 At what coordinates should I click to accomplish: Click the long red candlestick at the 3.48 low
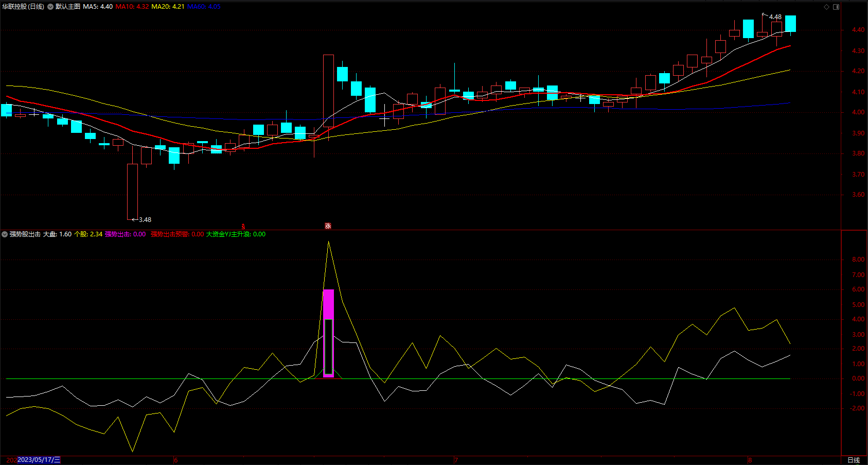pyautogui.click(x=132, y=192)
